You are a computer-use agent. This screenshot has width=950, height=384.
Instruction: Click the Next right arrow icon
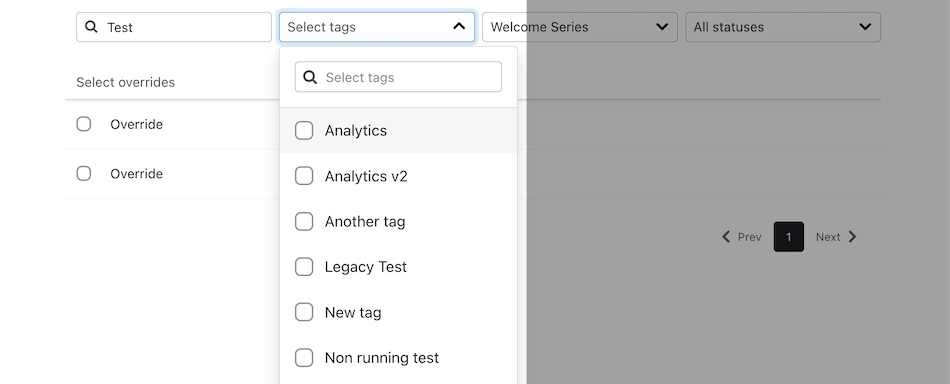click(x=852, y=237)
